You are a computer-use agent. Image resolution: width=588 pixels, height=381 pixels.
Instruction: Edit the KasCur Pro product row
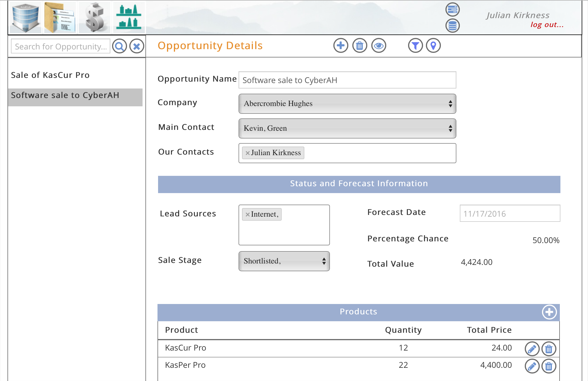pos(532,349)
